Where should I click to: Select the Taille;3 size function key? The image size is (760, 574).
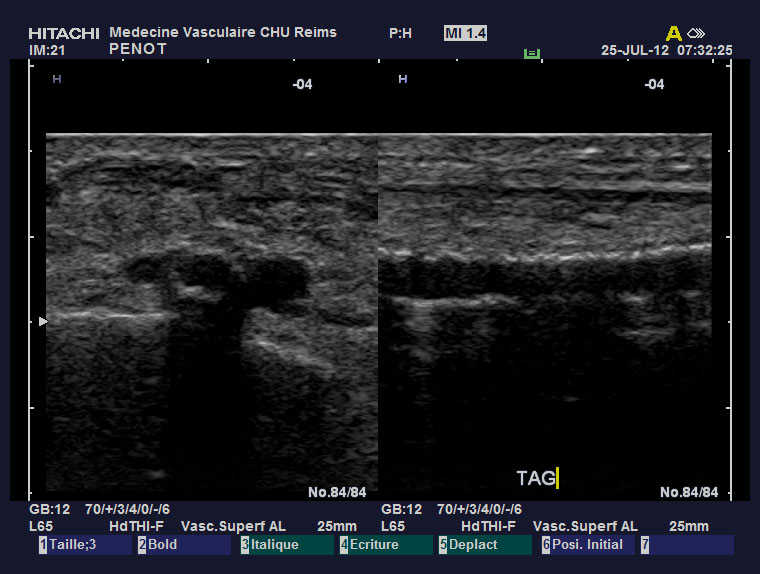(x=85, y=545)
